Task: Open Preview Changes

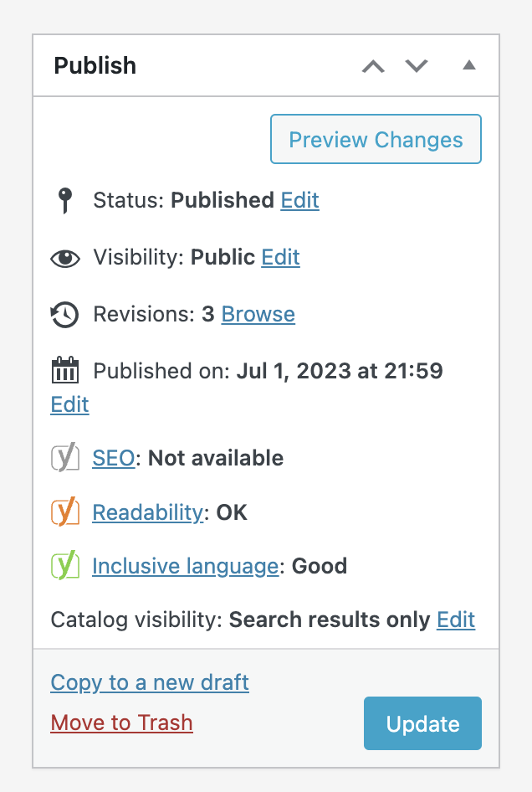Action: coord(376,139)
